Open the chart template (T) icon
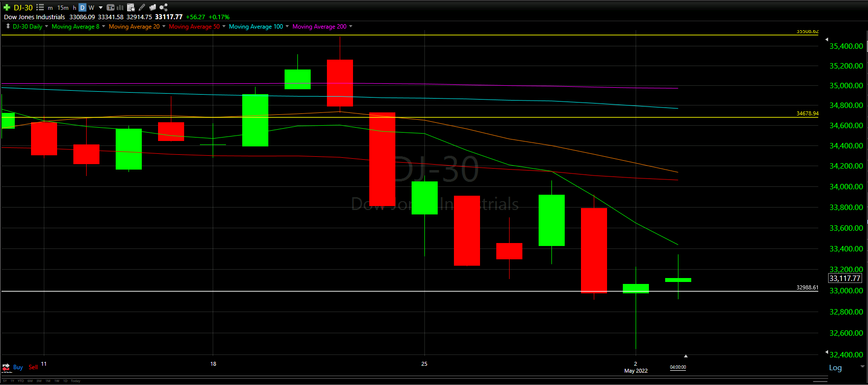The width and height of the screenshot is (868, 385). [110, 7]
